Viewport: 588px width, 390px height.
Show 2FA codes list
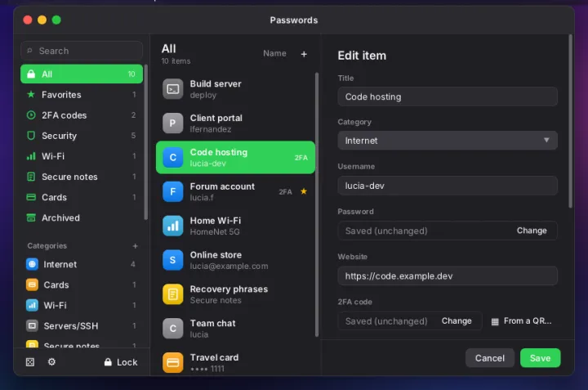[82, 115]
